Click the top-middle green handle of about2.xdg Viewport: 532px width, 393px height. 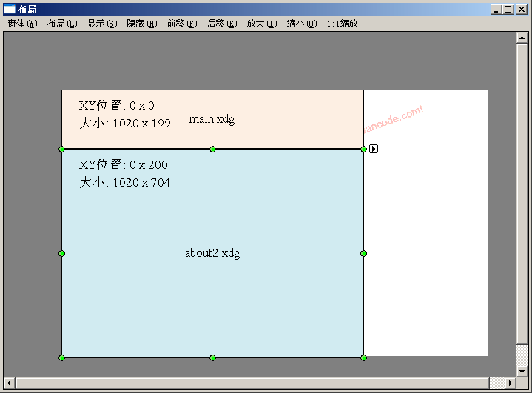coord(212,149)
